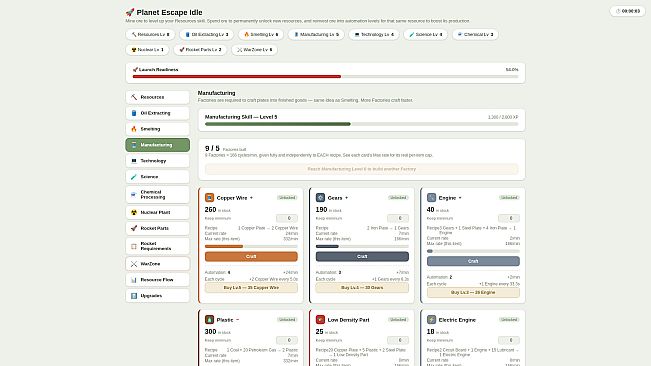Click the 'Manufacturing' page heading
This screenshot has height=366, width=651.
click(216, 93)
